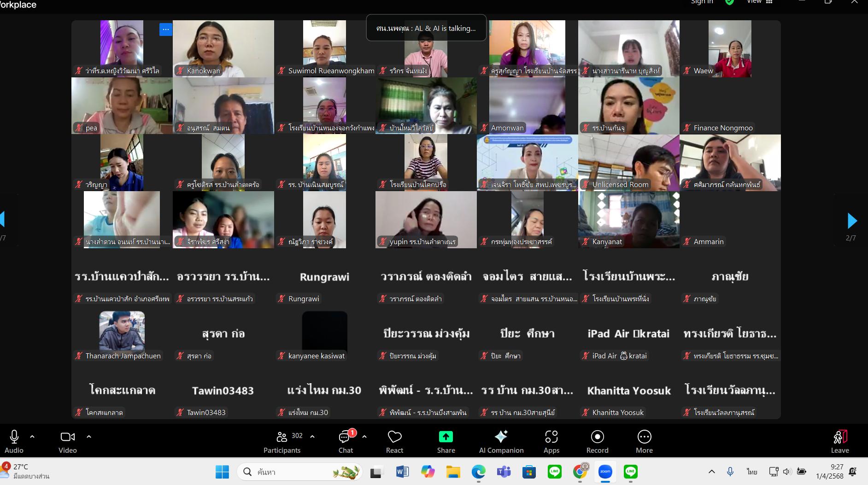Click the Windows taskbar search box
The image size is (868, 485).
coord(299,472)
